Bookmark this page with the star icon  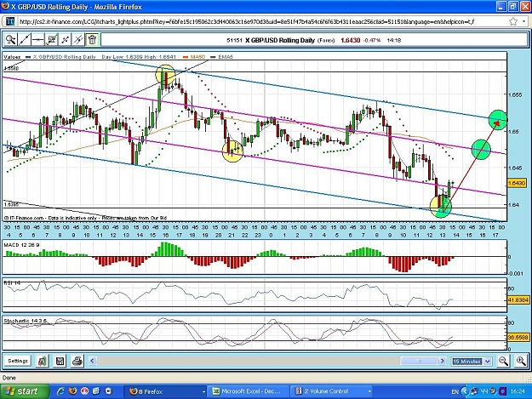point(513,22)
